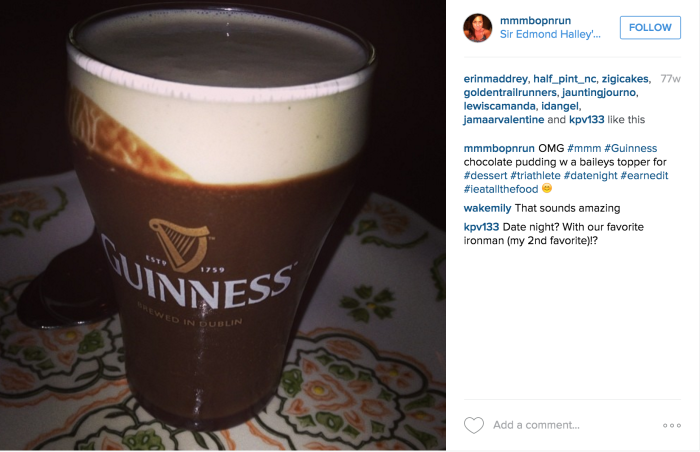Viewport: 700px width, 452px height.
Task: Open commenter wakemily's profile
Action: pyautogui.click(x=488, y=208)
